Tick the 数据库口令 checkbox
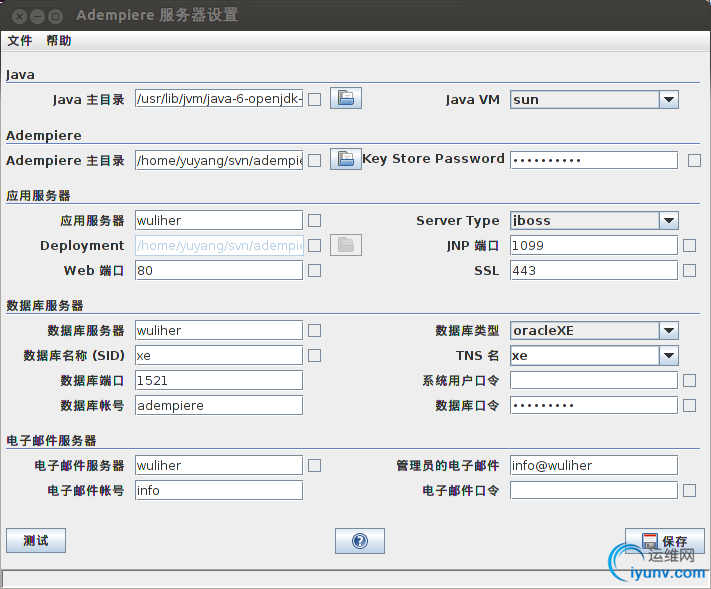Screen dimensions: 711x589 (689, 405)
